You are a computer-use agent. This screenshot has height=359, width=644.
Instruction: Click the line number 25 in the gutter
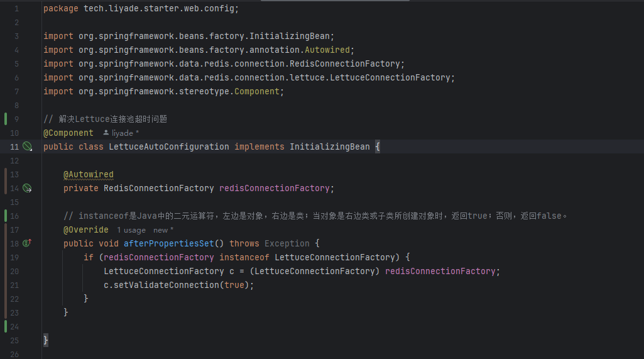(x=14, y=341)
